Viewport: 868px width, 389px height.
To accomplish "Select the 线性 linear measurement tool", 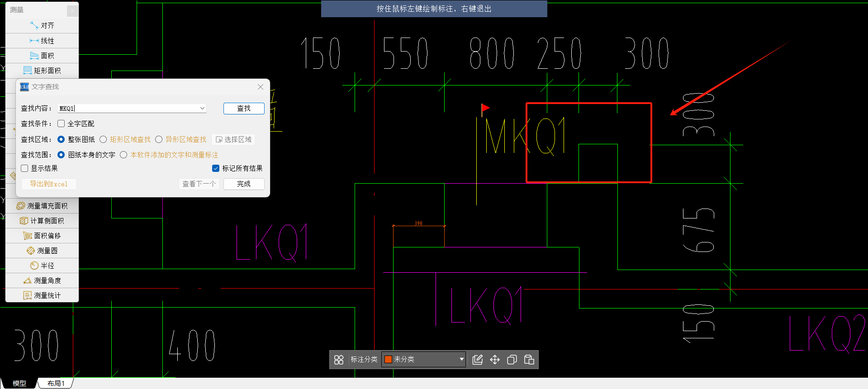I will [x=42, y=41].
